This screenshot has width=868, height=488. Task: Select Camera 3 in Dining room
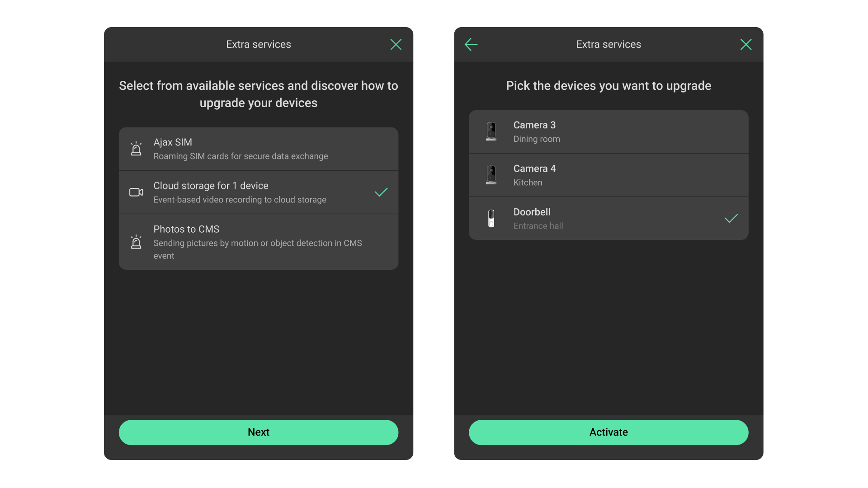coord(609,131)
